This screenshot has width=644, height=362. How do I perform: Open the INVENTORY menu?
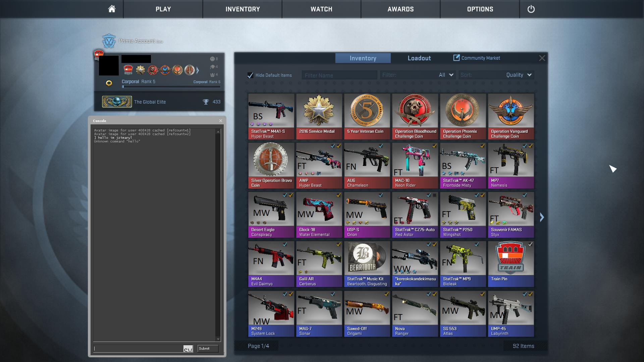coord(243,9)
